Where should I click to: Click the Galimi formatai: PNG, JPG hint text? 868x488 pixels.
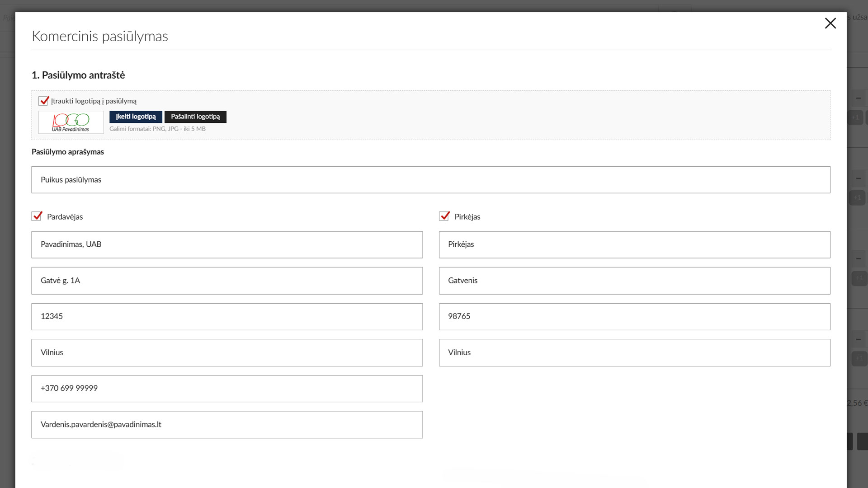pos(157,129)
